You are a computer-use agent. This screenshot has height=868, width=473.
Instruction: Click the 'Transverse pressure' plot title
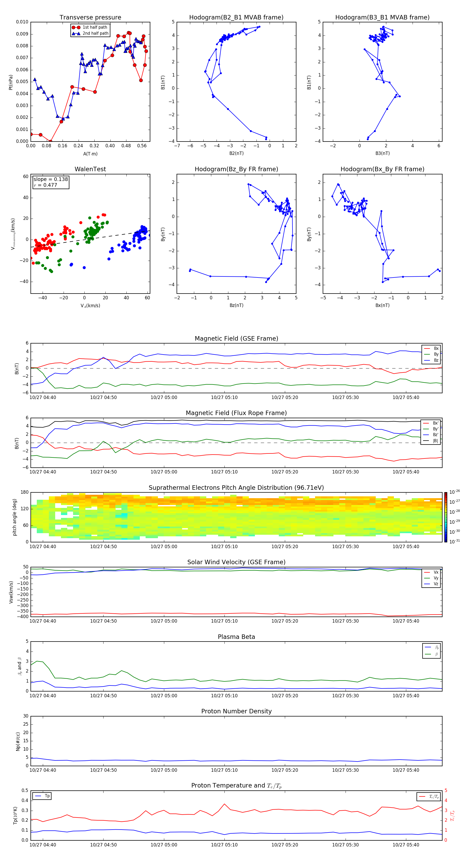90,18
